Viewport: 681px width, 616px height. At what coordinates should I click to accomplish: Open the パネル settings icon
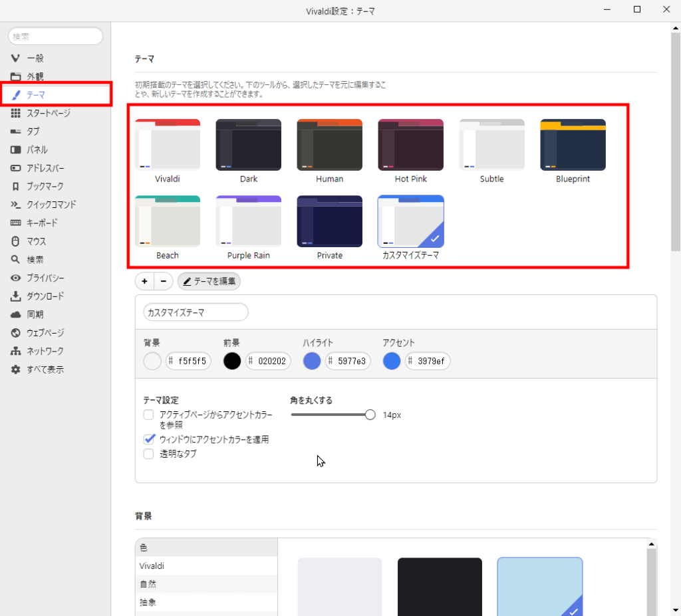[x=16, y=150]
